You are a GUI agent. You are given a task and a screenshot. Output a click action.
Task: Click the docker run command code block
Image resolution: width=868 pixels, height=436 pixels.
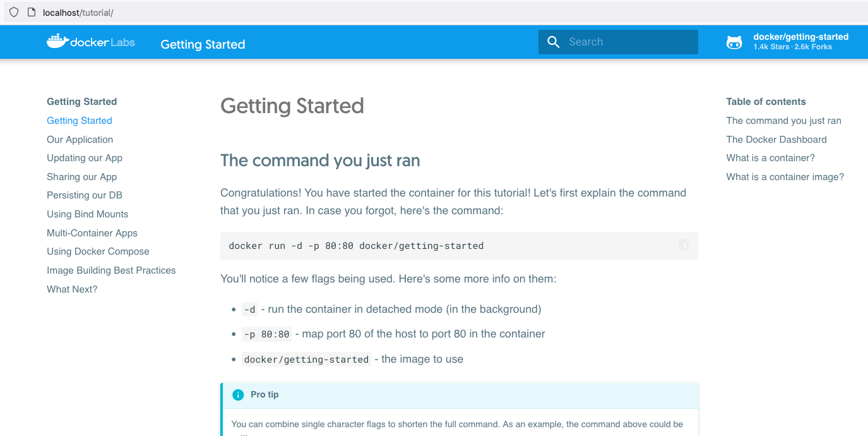click(459, 246)
